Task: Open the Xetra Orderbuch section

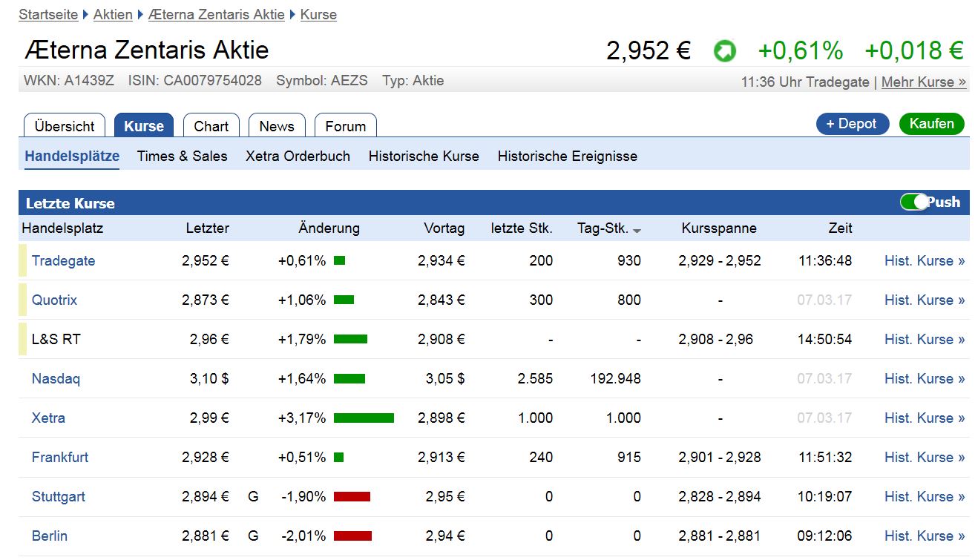Action: (x=298, y=156)
